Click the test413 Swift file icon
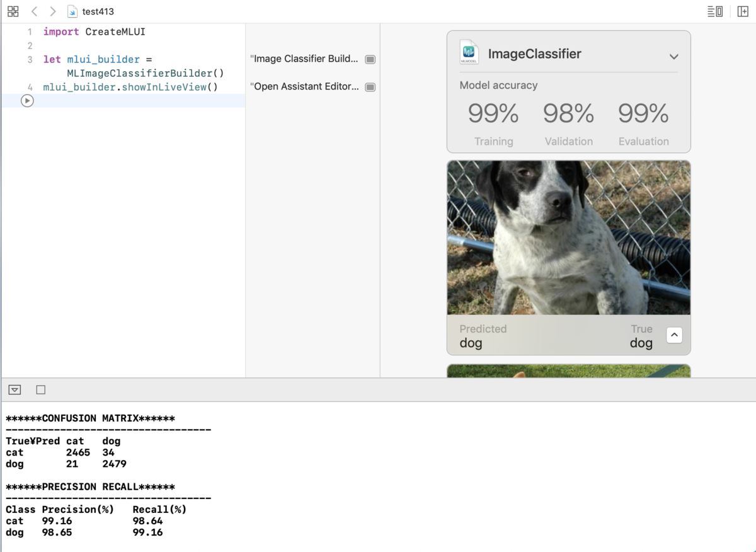 coord(73,11)
